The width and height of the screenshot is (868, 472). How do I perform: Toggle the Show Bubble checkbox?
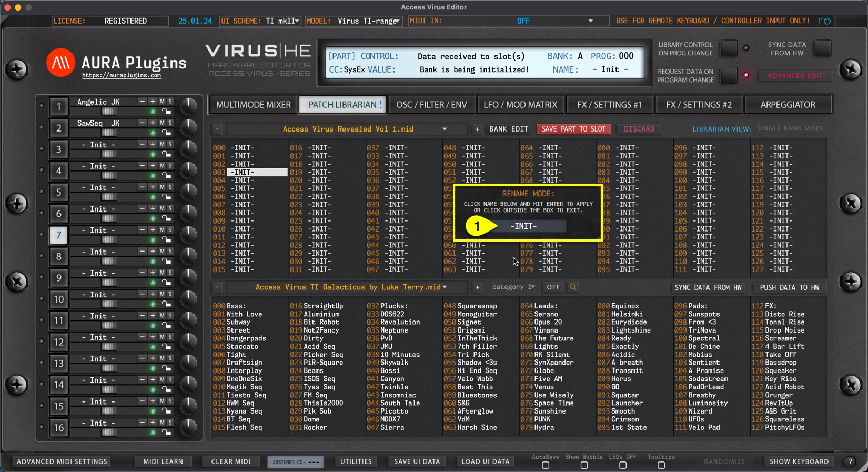click(x=584, y=466)
